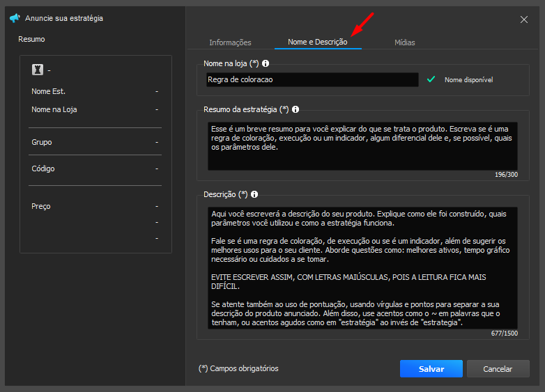Image resolution: width=545 pixels, height=392 pixels.
Task: Click the Nome na Loja summary row
Action: pyautogui.click(x=95, y=110)
